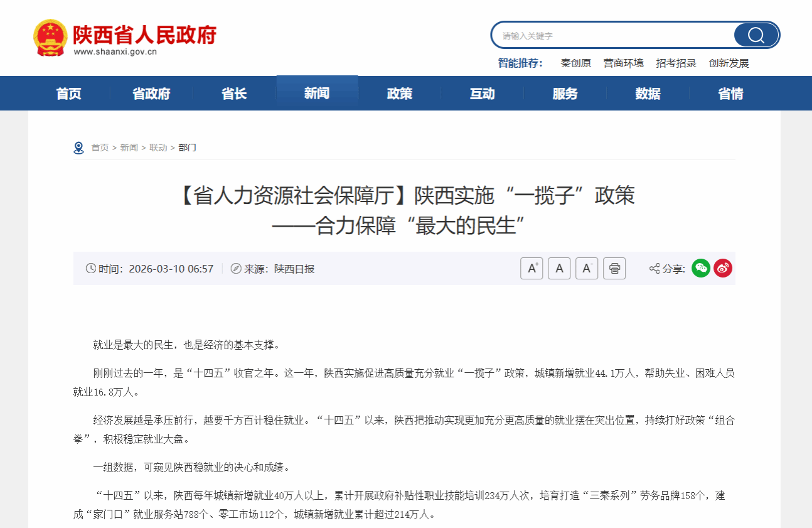812x528 pixels.
Task: Click the magnifier search button
Action: [x=756, y=35]
